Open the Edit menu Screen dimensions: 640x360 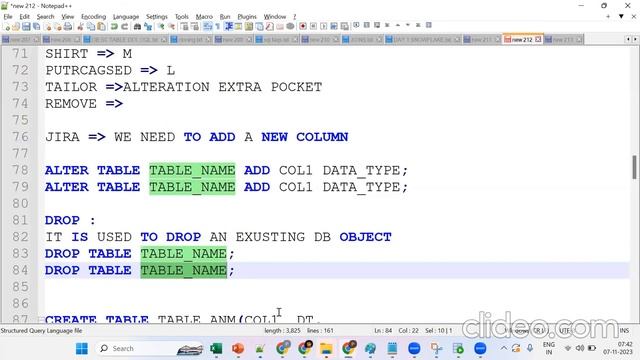[24, 16]
